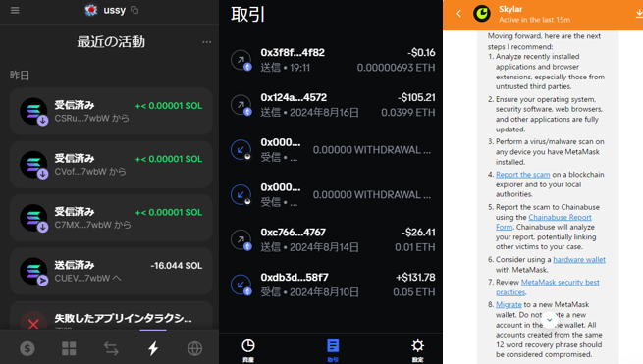Open the hamburger menu in wallet
Viewport: 643px width, 364px height.
point(15,10)
